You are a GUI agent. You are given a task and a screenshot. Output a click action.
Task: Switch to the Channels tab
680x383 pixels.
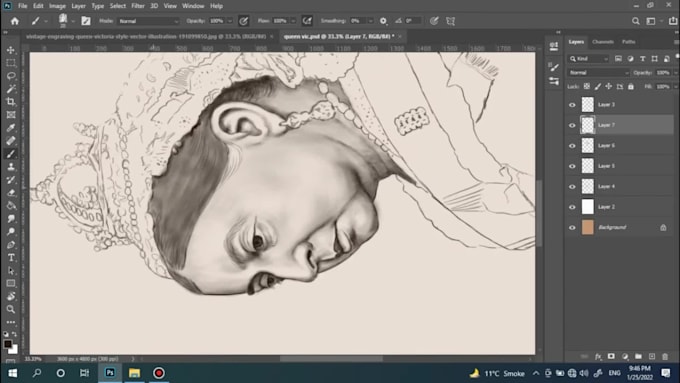pyautogui.click(x=603, y=42)
